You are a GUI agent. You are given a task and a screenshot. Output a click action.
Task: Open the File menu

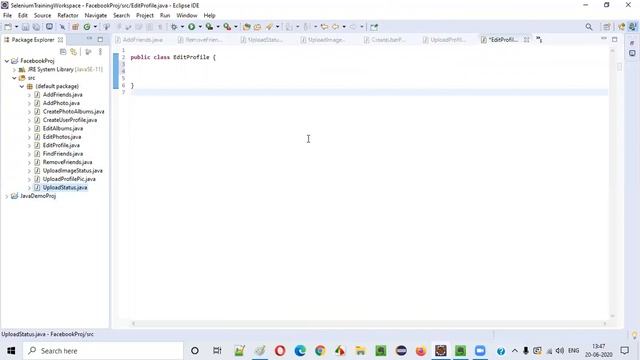click(x=7, y=16)
